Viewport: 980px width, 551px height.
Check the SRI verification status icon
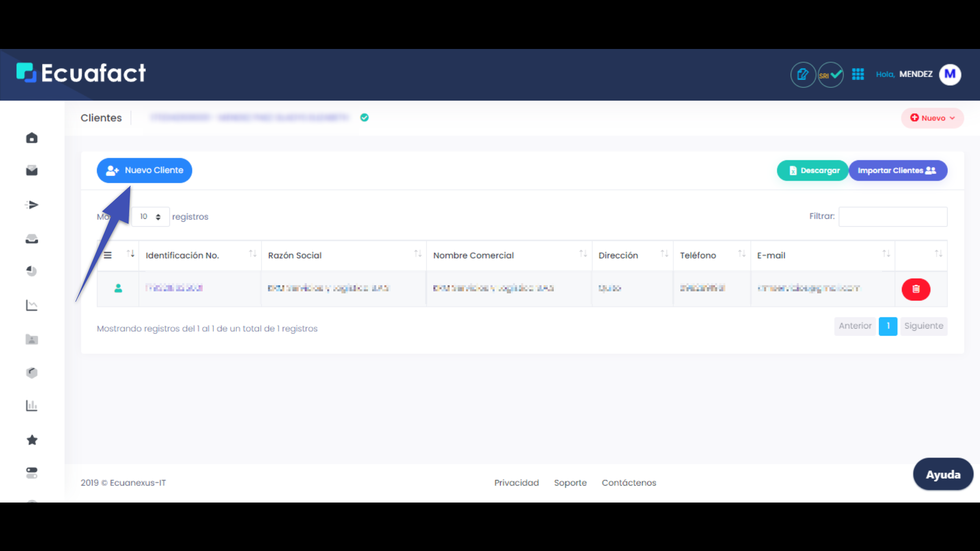click(830, 74)
